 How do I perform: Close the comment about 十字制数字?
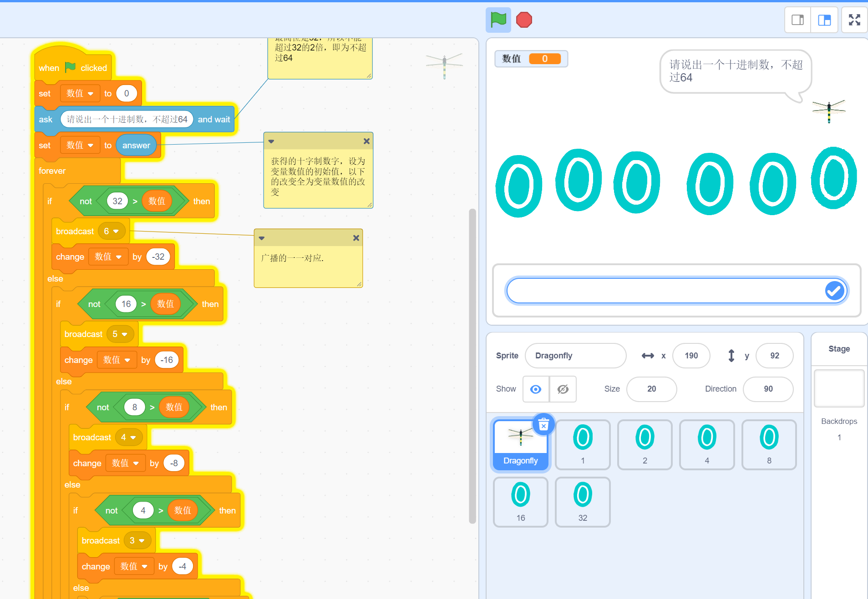click(x=366, y=141)
